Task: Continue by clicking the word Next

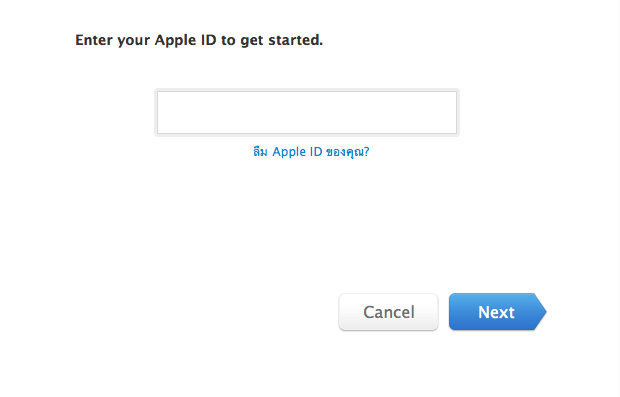Action: point(496,312)
